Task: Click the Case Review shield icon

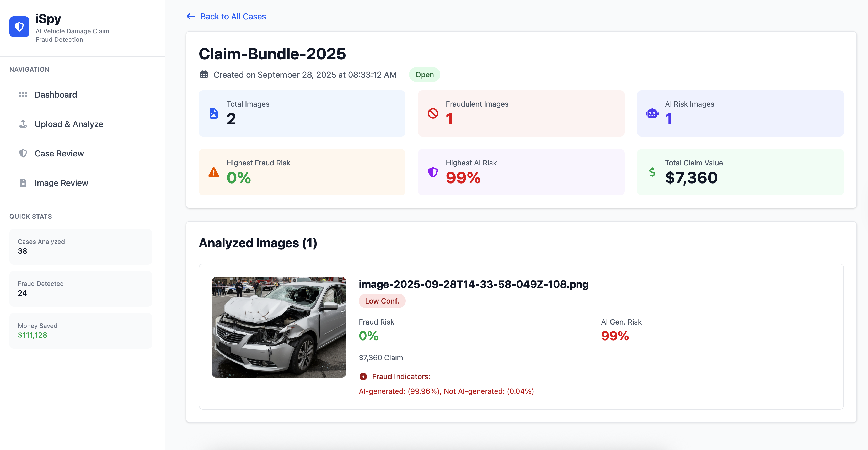Action: tap(23, 153)
